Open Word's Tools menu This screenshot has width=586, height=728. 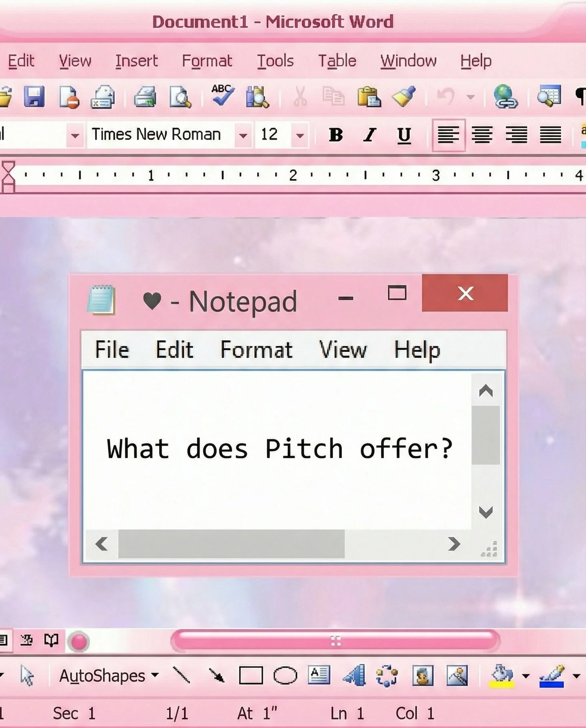tap(276, 61)
